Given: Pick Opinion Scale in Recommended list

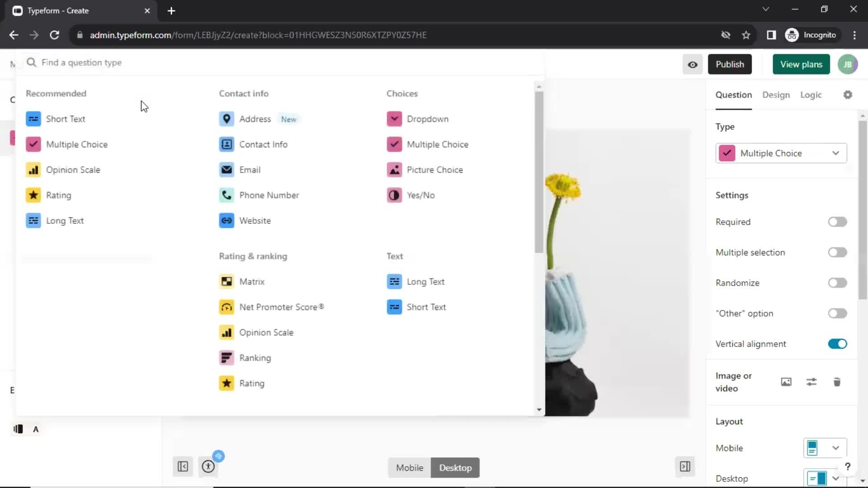Looking at the screenshot, I should point(63,170).
